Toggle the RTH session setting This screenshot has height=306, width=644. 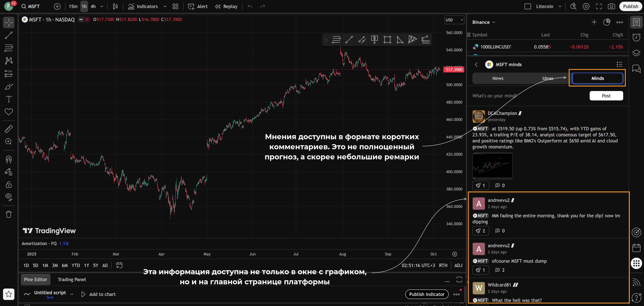click(x=443, y=265)
